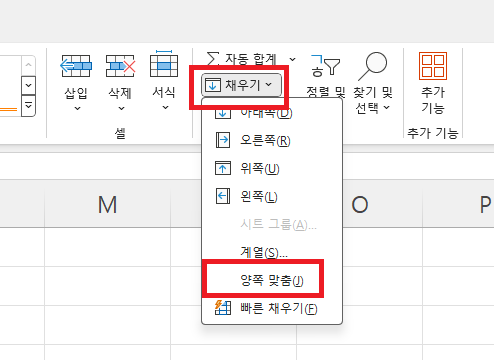Click the AutoSum (자동 합계) button
This screenshot has height=360, width=494.
pos(242,59)
